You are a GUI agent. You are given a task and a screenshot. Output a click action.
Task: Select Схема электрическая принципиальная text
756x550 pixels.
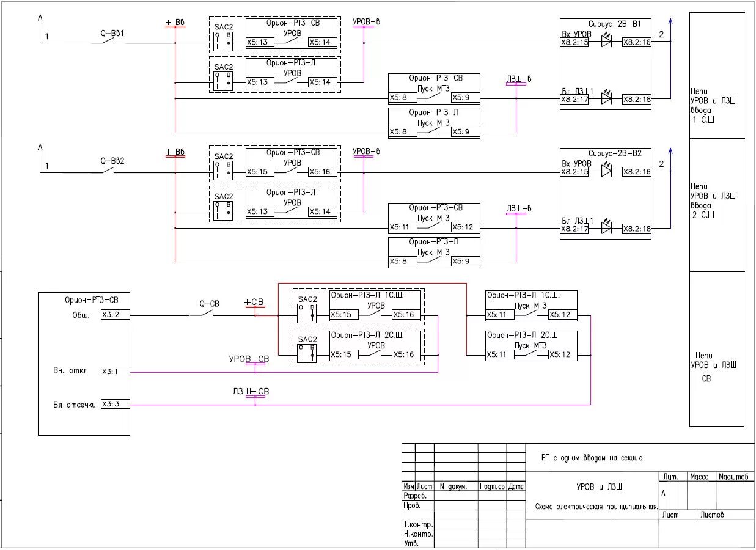click(x=596, y=507)
